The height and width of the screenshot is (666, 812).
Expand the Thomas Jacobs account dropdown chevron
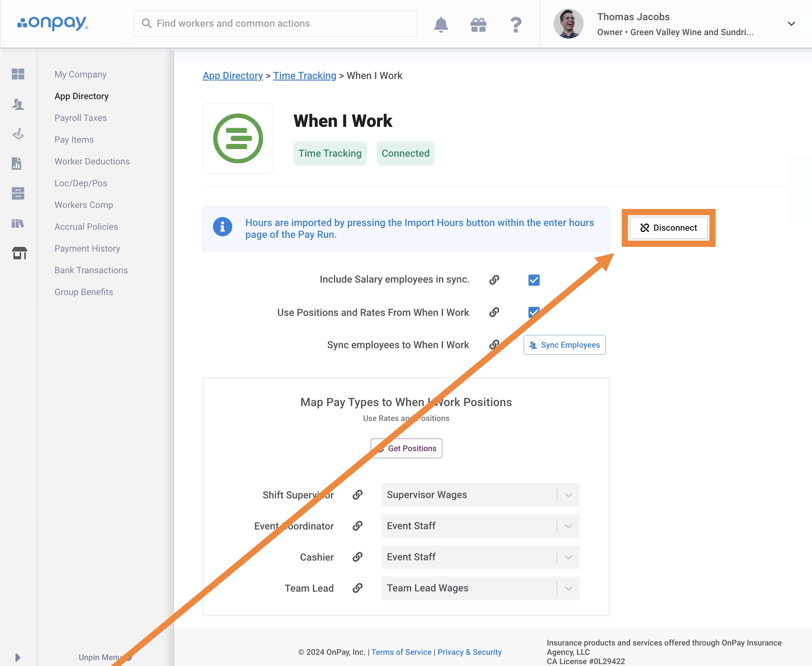click(791, 24)
